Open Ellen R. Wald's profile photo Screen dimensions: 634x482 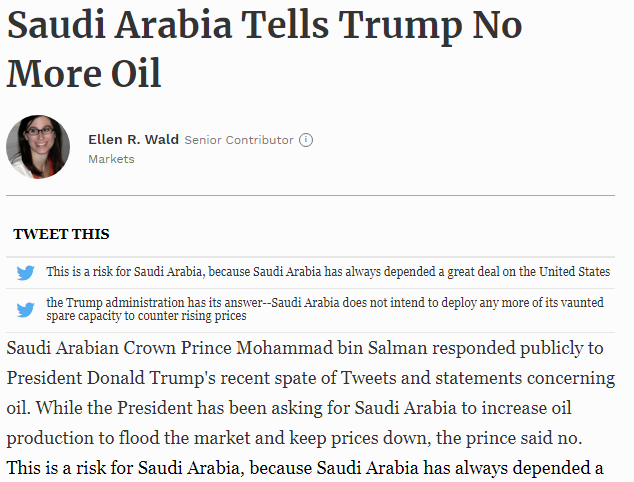point(38,146)
